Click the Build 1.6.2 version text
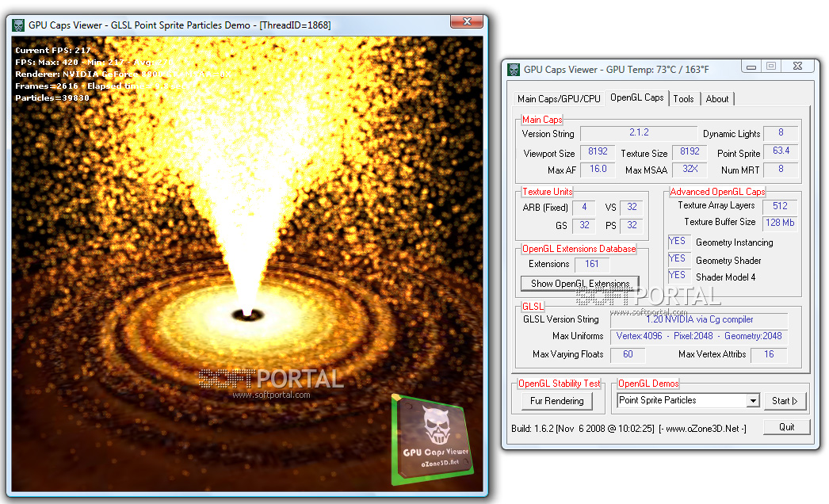 583,429
